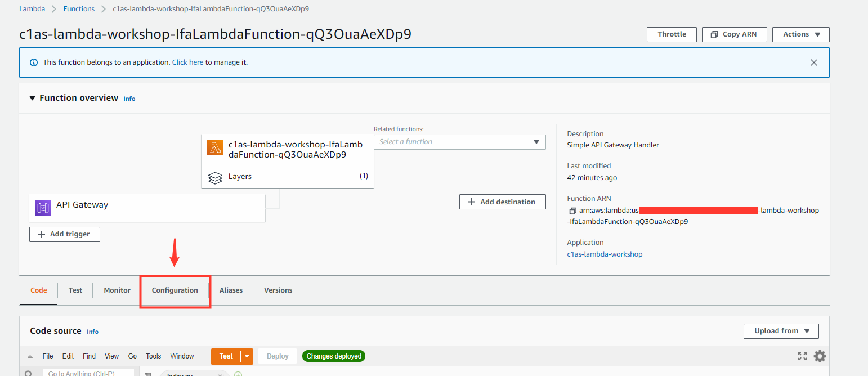The height and width of the screenshot is (376, 868).
Task: Click the Add trigger button
Action: 64,234
